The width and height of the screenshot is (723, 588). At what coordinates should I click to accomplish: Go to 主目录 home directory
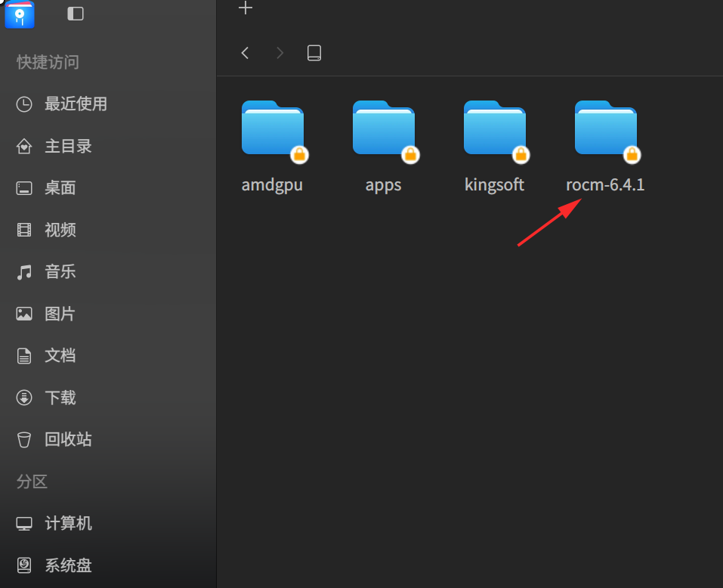tap(54, 146)
